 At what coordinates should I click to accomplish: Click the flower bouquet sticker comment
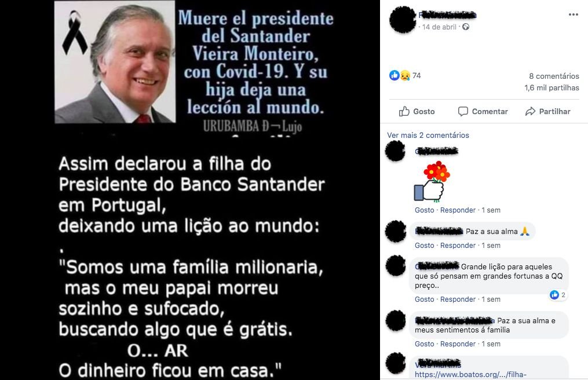(x=432, y=181)
